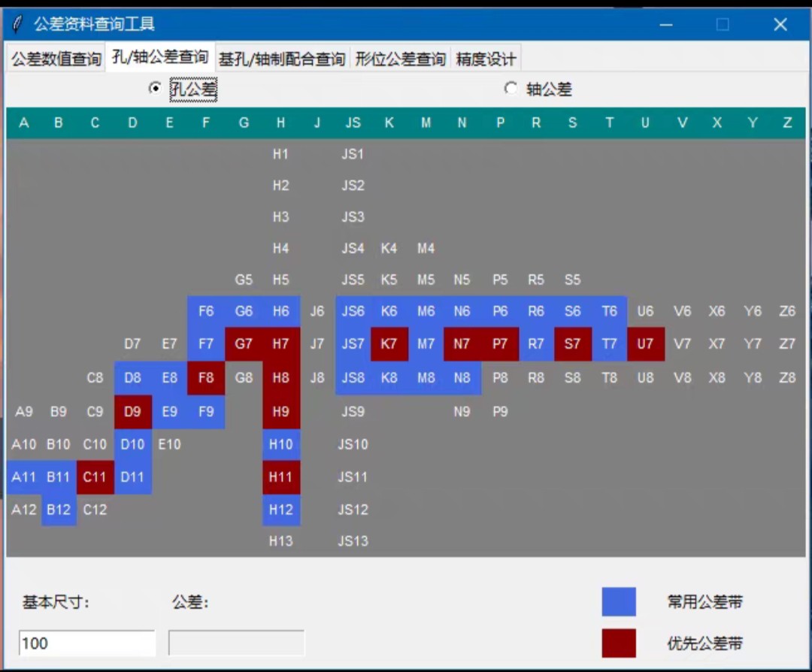Viewport: 812px width, 672px height.
Task: Select tolerance zone G7
Action: click(244, 344)
